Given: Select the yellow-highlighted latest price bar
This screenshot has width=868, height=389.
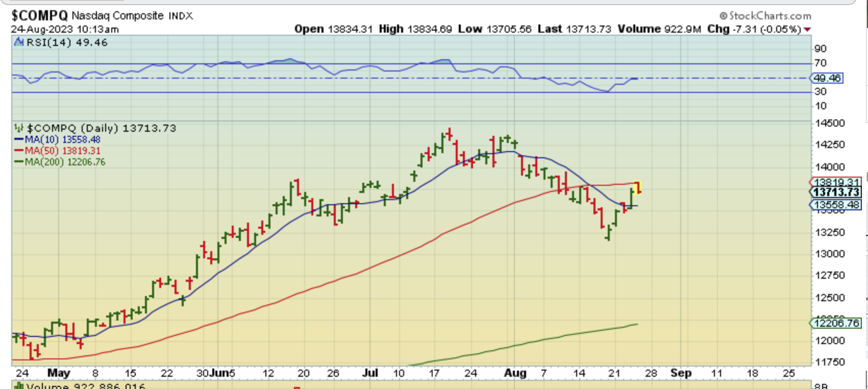Looking at the screenshot, I should click(638, 187).
